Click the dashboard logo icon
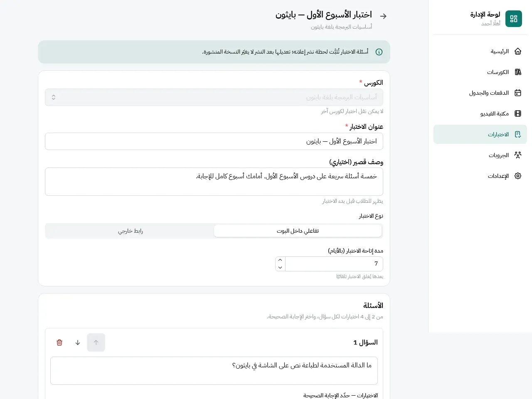This screenshot has height=399, width=532. coord(514,19)
